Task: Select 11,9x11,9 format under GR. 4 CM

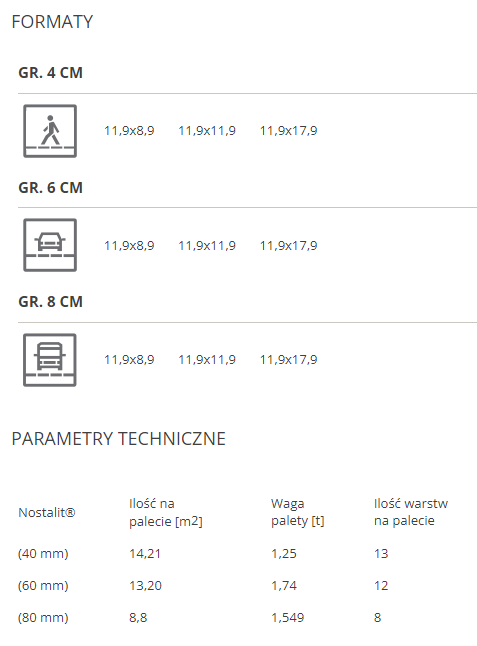Action: 207,131
